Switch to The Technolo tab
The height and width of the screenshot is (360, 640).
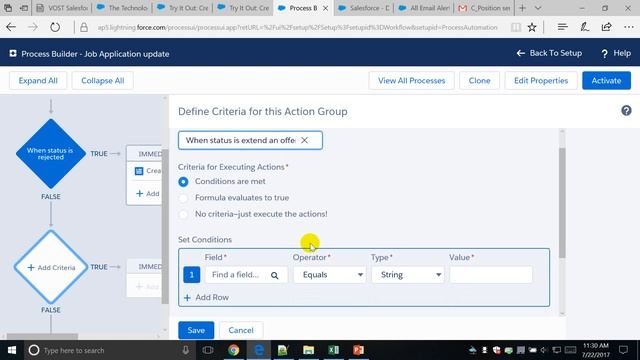tap(122, 8)
